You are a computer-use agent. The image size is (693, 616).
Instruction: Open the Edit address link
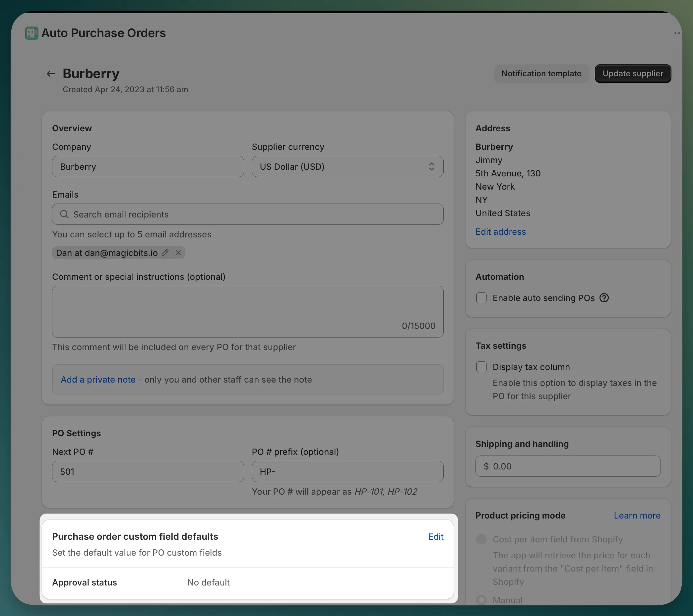[x=500, y=232]
